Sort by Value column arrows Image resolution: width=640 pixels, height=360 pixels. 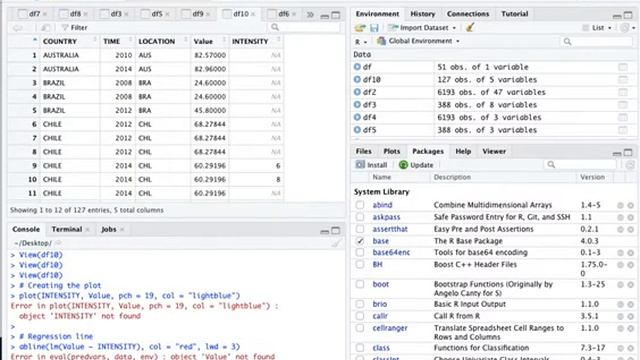[x=224, y=40]
